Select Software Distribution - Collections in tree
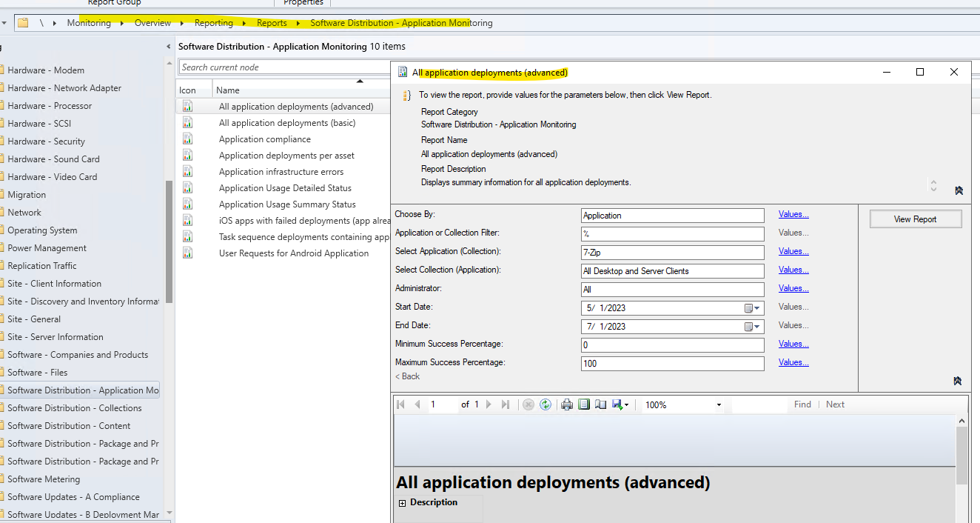This screenshot has height=523, width=980. pos(74,408)
